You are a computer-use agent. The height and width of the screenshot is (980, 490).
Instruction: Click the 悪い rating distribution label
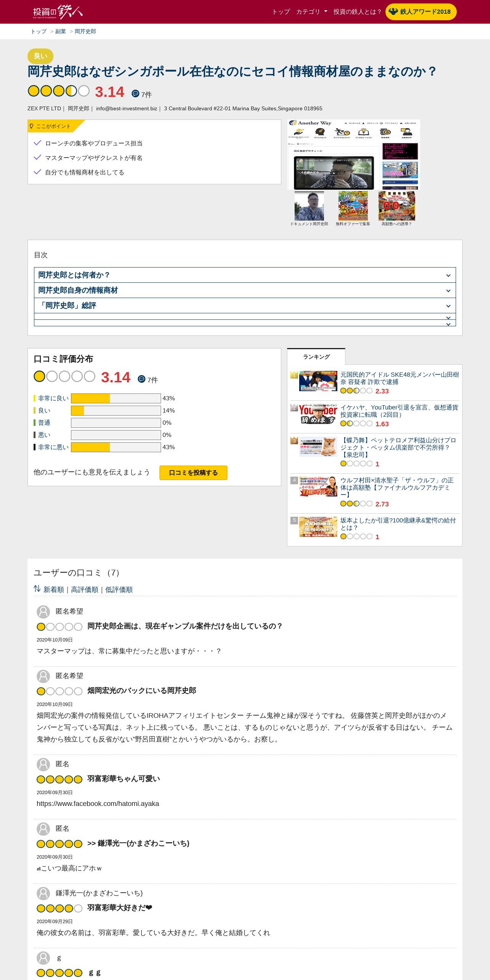[44, 435]
